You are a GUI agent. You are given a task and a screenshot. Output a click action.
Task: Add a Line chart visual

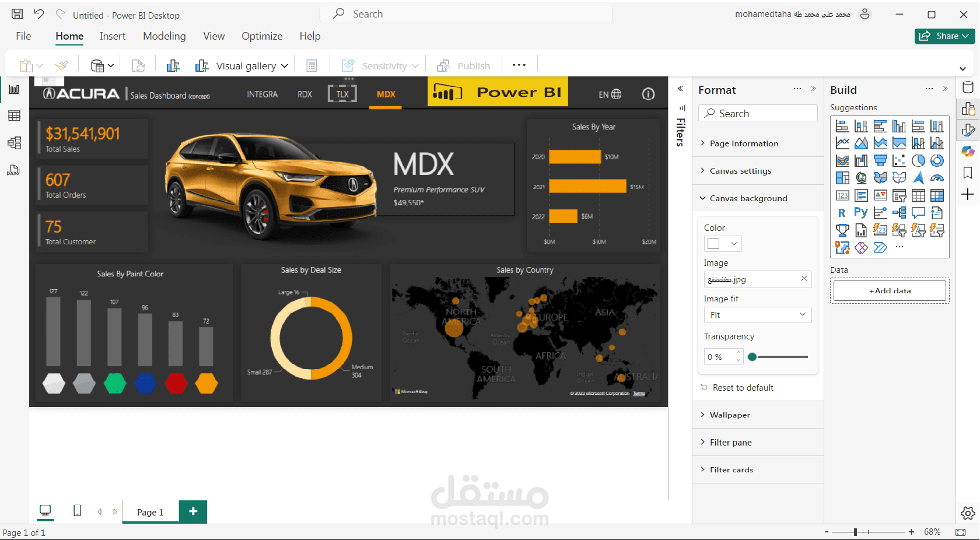pyautogui.click(x=842, y=143)
